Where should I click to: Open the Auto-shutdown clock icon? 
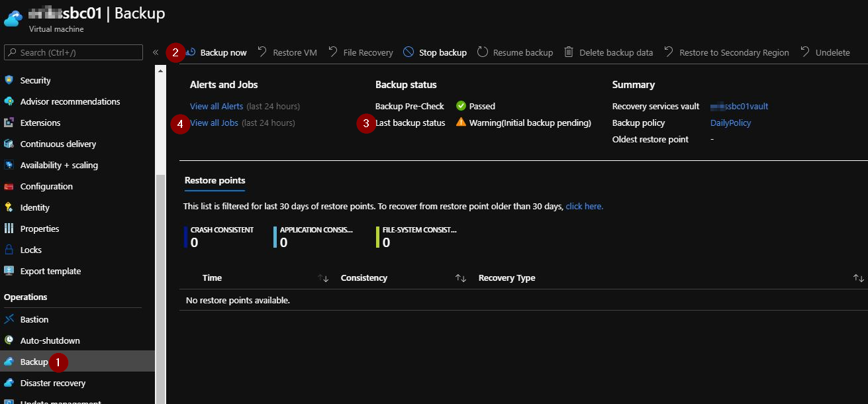[9, 340]
